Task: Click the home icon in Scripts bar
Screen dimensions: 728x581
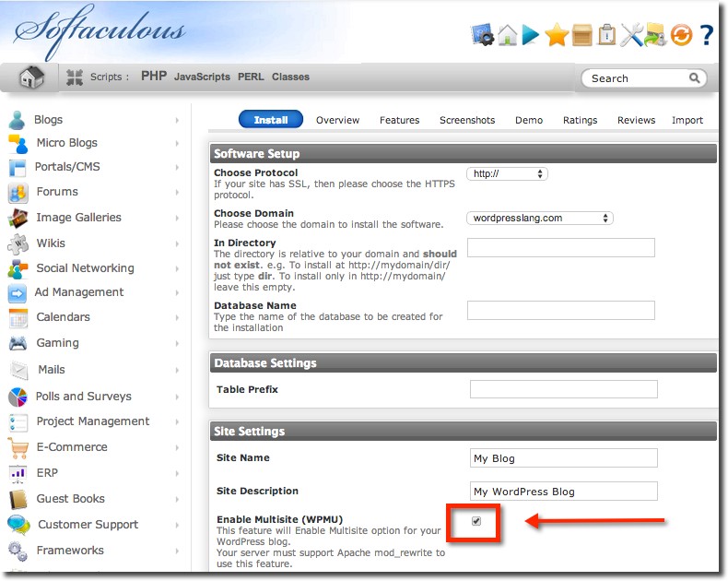Action: pos(31,77)
